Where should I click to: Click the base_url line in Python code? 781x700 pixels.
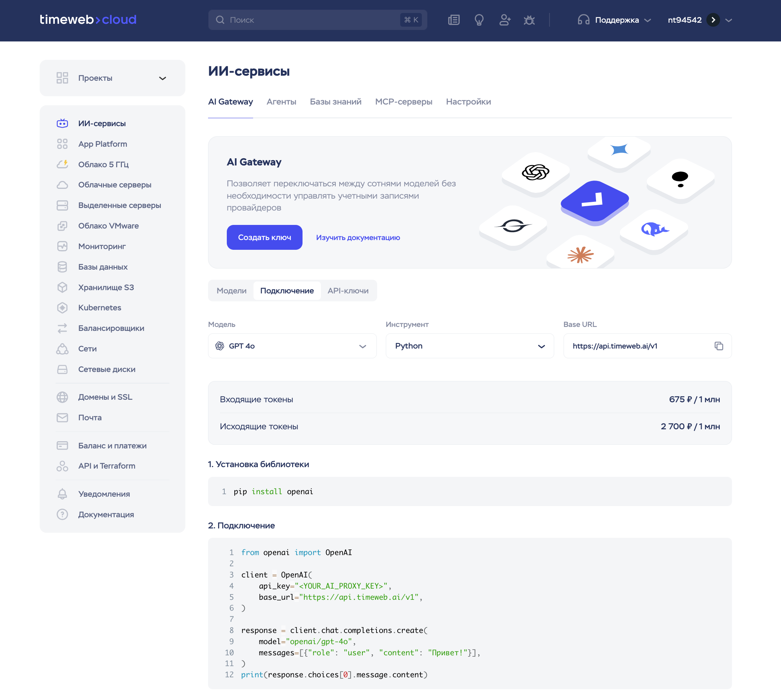pos(340,597)
